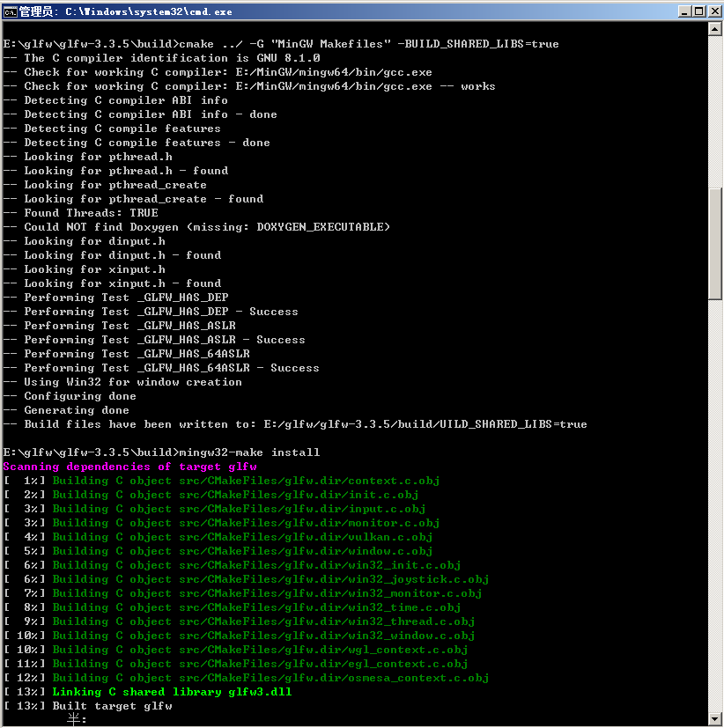Click 'Configuring done' line
The image size is (724, 728).
pos(70,396)
